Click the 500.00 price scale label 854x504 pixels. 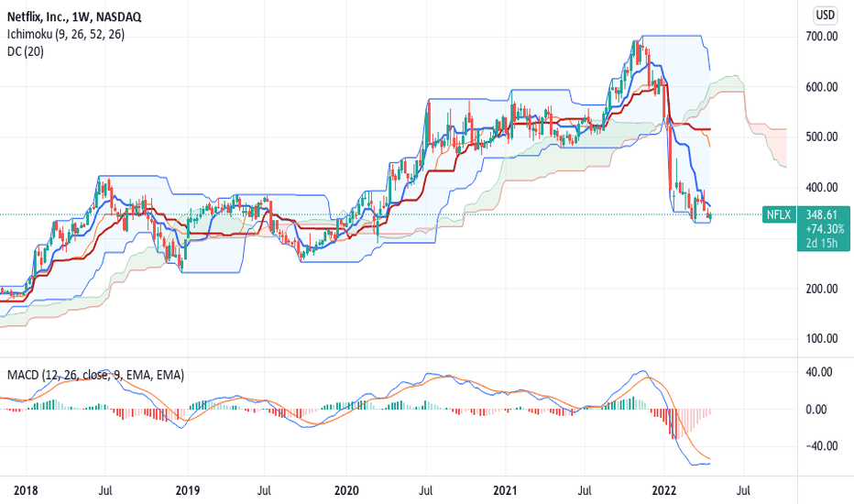(x=821, y=137)
